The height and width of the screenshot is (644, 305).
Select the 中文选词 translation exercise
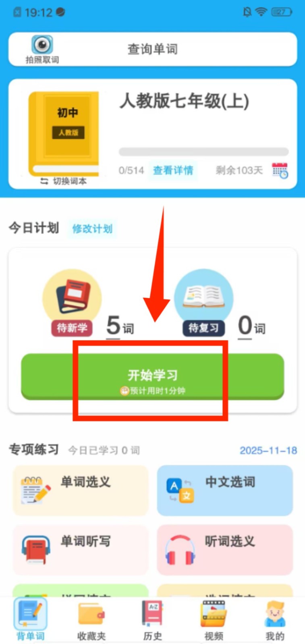click(x=225, y=490)
